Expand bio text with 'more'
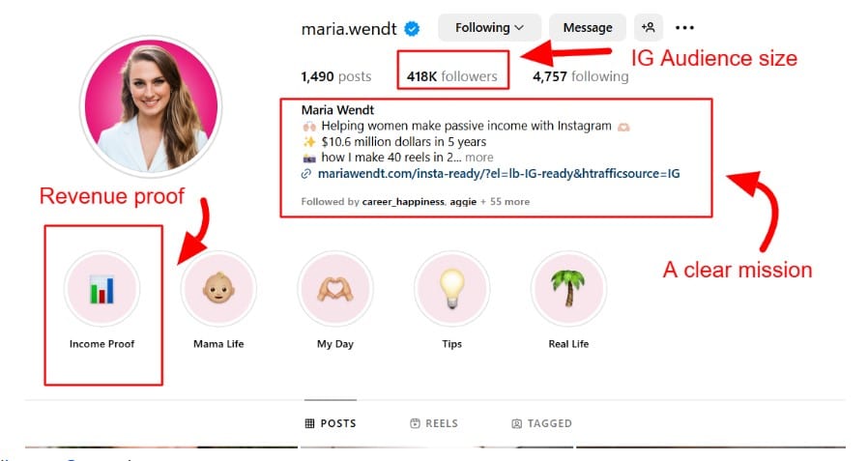This screenshot has height=461, width=868. (478, 158)
